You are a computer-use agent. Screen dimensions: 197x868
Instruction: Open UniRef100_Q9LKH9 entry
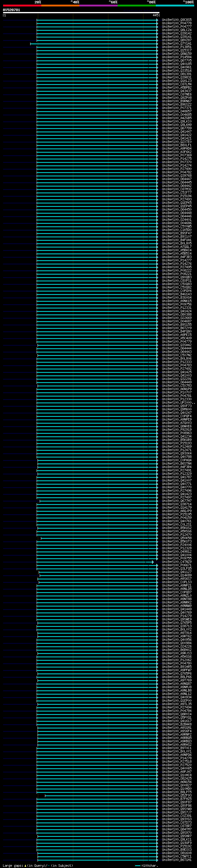click(177, 125)
